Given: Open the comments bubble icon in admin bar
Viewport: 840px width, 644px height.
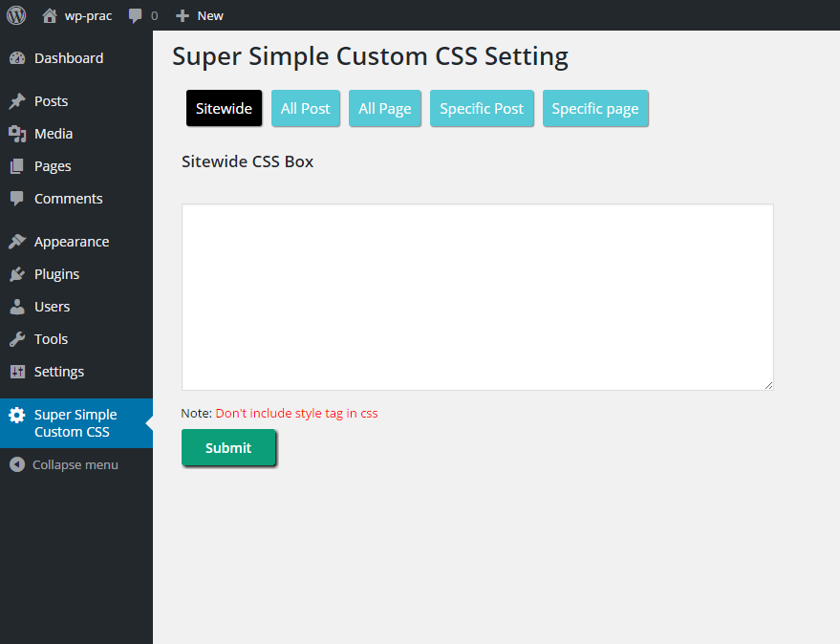Looking at the screenshot, I should [x=135, y=16].
